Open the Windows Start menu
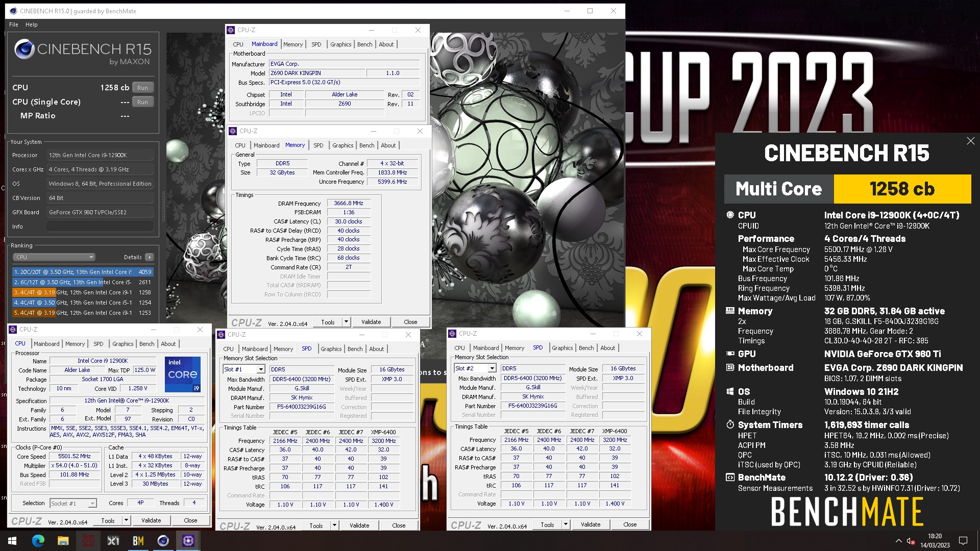The image size is (980, 551). (12, 541)
